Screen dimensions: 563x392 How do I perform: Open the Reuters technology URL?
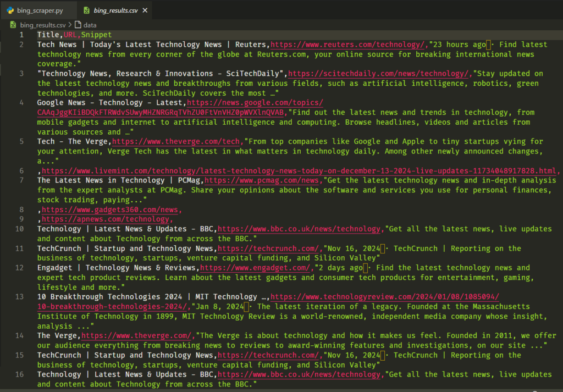tap(348, 45)
